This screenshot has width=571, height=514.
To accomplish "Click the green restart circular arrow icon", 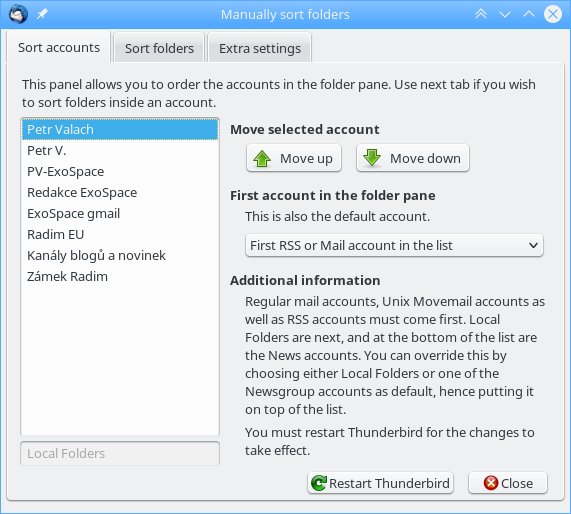I will coord(319,483).
